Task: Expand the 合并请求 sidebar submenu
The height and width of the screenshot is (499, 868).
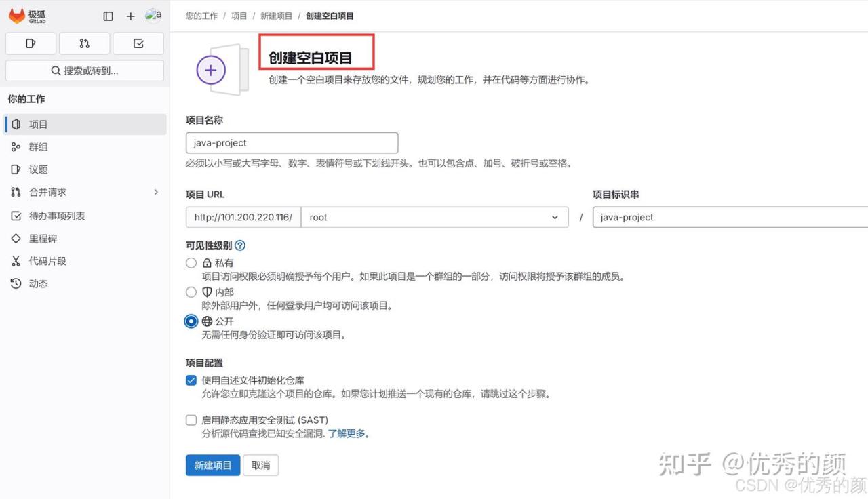Action: [x=155, y=192]
